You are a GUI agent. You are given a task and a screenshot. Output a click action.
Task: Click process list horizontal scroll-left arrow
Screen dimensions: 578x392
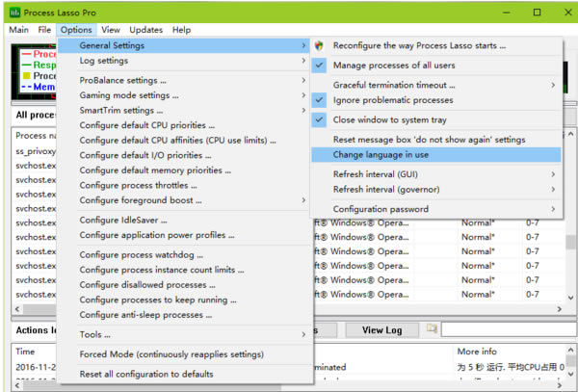click(16, 309)
